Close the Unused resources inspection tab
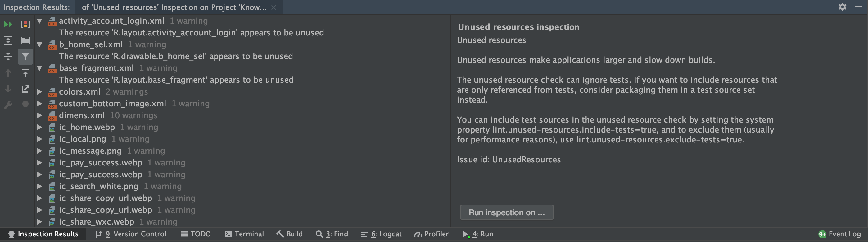 (274, 7)
